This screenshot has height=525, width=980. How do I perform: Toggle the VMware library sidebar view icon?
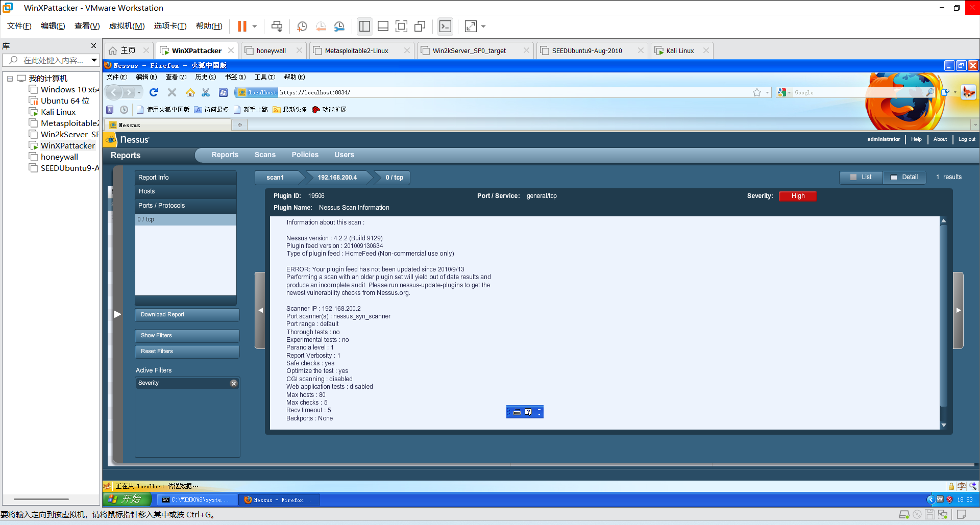(x=364, y=26)
